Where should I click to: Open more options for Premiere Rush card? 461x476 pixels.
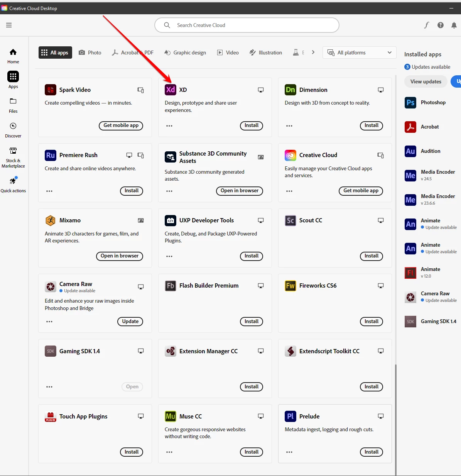pos(49,191)
